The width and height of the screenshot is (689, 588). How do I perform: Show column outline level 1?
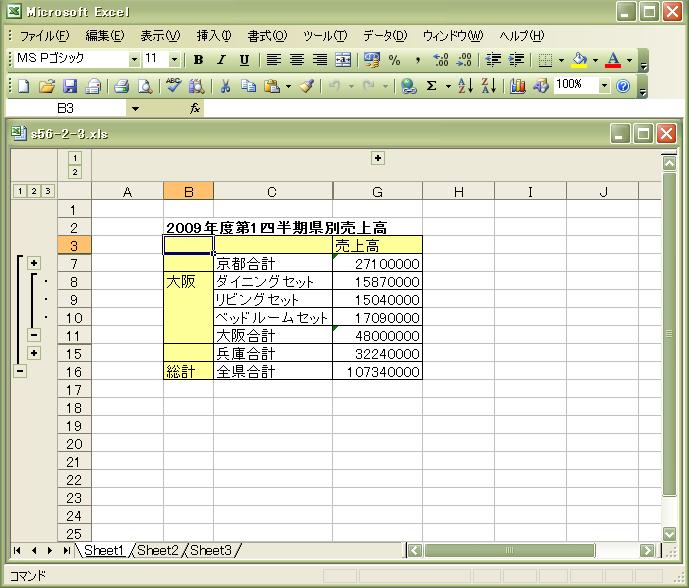point(75,158)
